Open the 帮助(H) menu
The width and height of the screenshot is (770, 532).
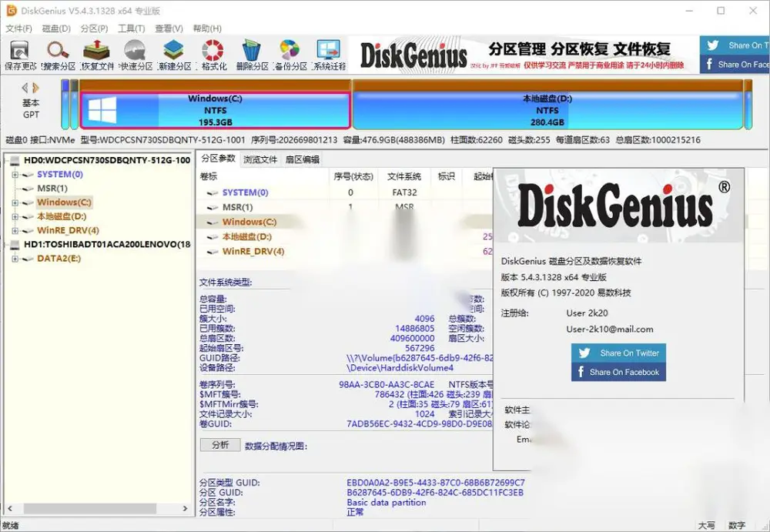[207, 28]
